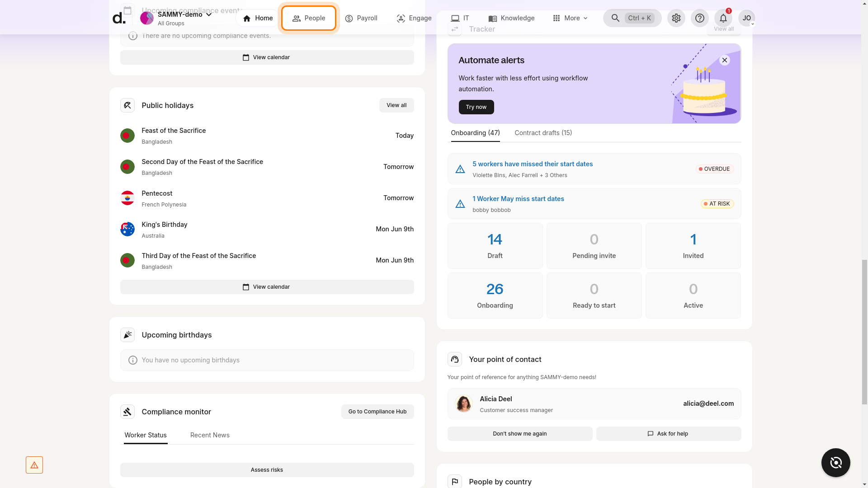The height and width of the screenshot is (488, 868).
Task: Switch to the Worker Status tab
Action: pyautogui.click(x=146, y=435)
